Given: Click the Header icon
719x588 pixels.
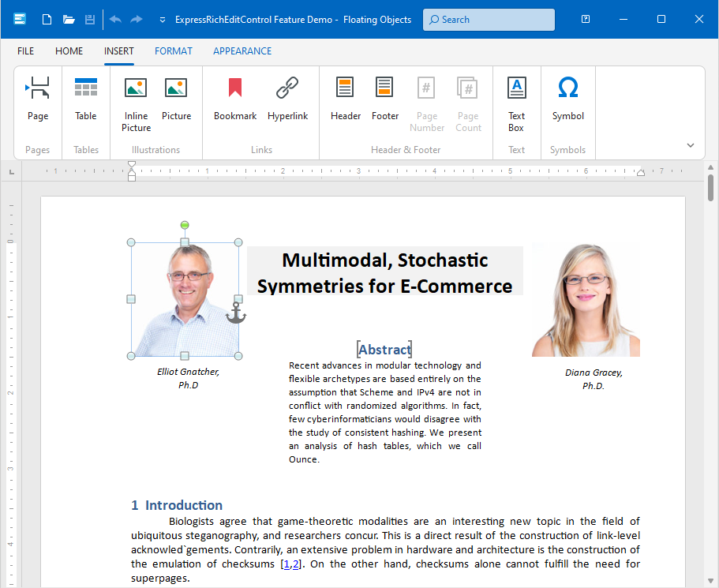Looking at the screenshot, I should [345, 88].
